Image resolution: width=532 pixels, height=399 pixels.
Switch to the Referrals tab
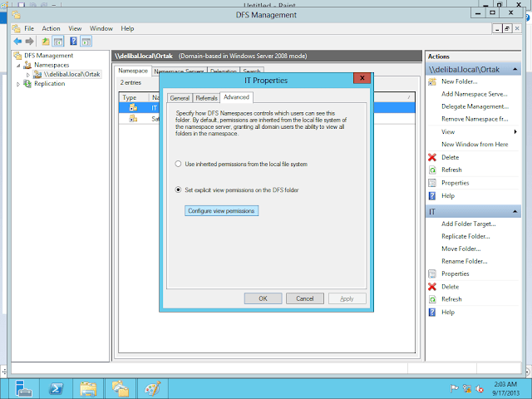[206, 98]
